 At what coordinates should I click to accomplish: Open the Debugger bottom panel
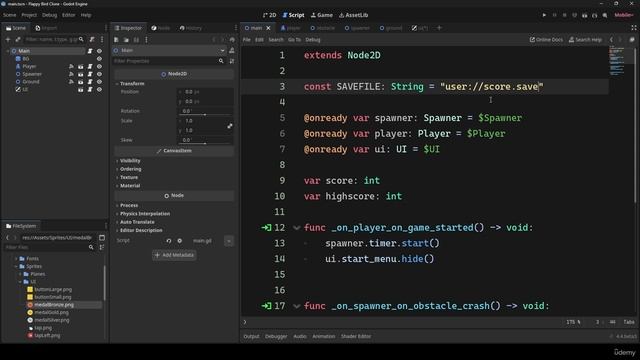click(276, 337)
